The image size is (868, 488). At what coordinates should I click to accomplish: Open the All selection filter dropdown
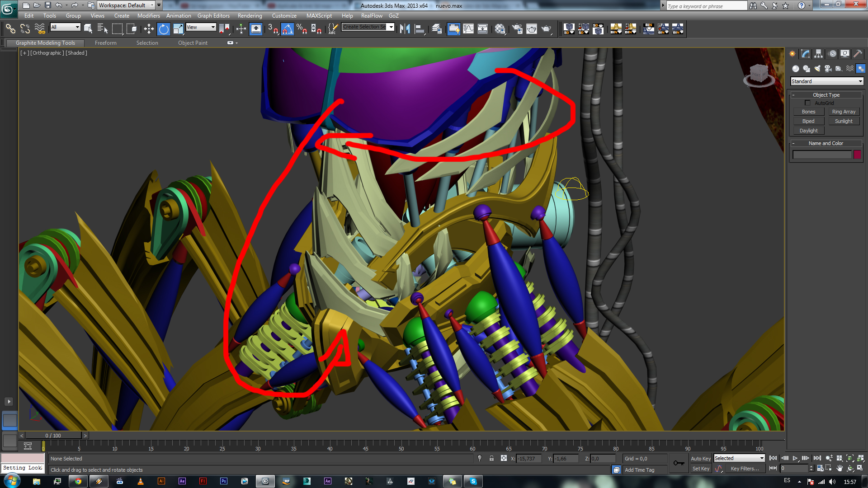click(x=65, y=28)
